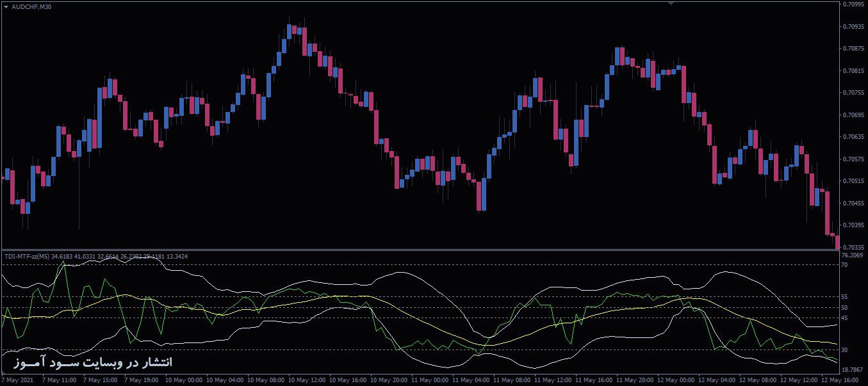Click the 50 level on indicator scale

tap(844, 307)
